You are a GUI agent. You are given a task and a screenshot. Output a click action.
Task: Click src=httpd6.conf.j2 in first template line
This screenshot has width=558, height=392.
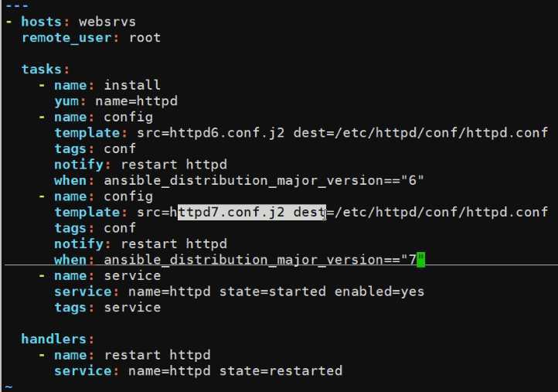(x=211, y=133)
